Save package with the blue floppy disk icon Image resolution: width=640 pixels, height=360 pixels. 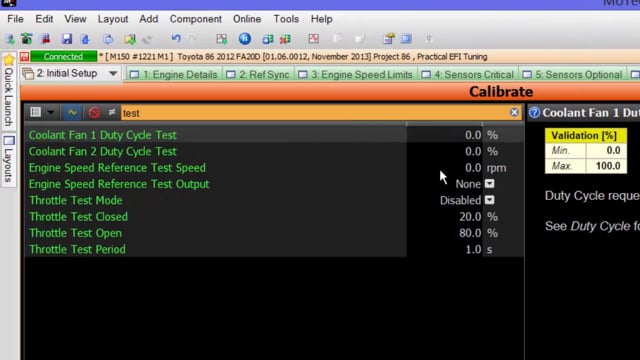(67, 39)
